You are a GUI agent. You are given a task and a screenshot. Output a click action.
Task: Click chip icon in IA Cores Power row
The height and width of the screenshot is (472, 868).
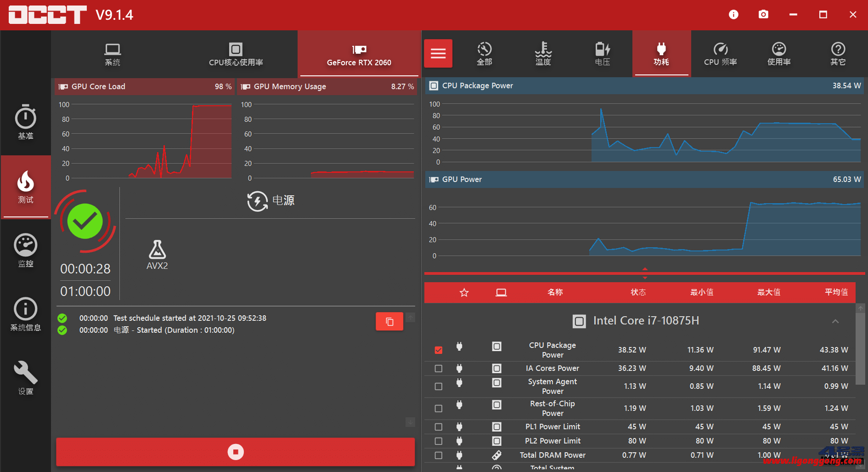point(496,368)
